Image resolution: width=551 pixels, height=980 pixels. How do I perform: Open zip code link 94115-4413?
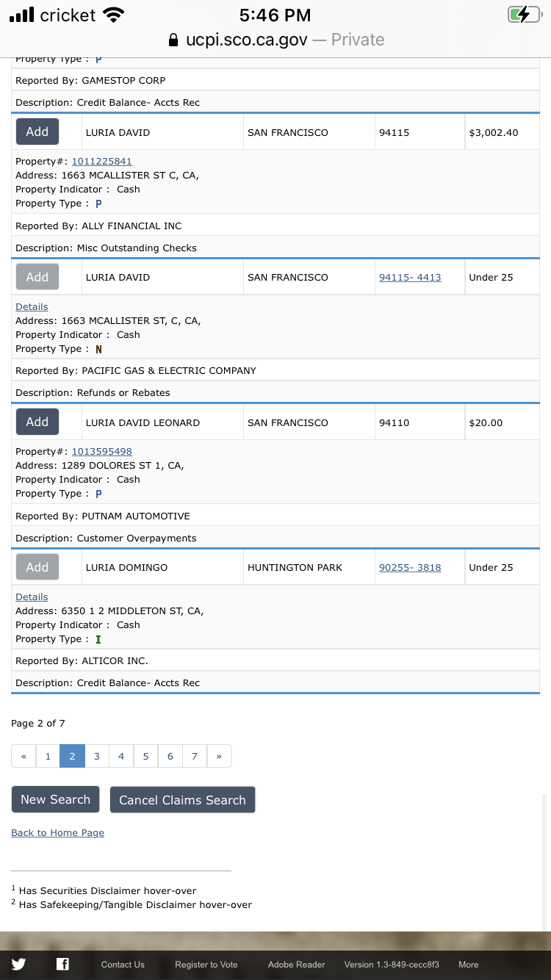(410, 277)
